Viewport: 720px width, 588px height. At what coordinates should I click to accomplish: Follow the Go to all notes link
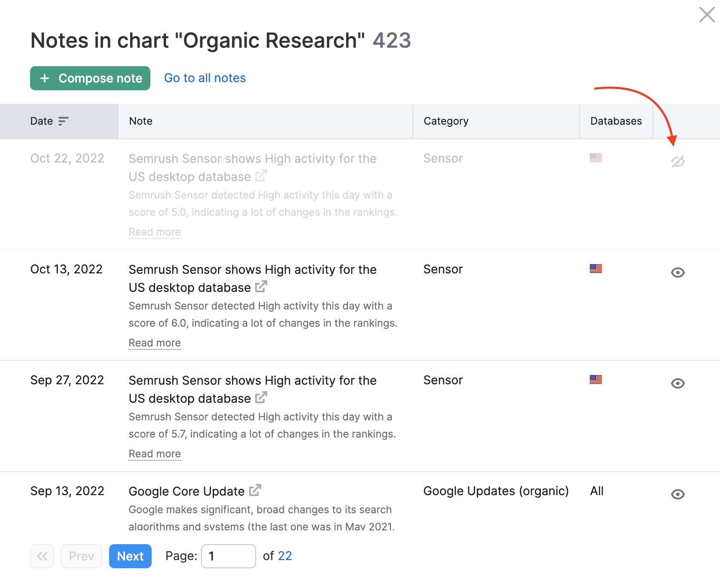click(x=205, y=78)
